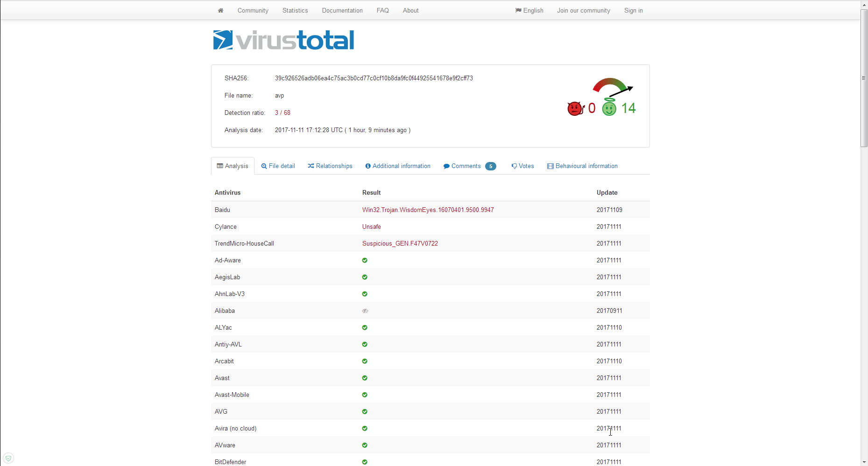Click the clean checkmark icon for AhnLab-V3

click(365, 294)
